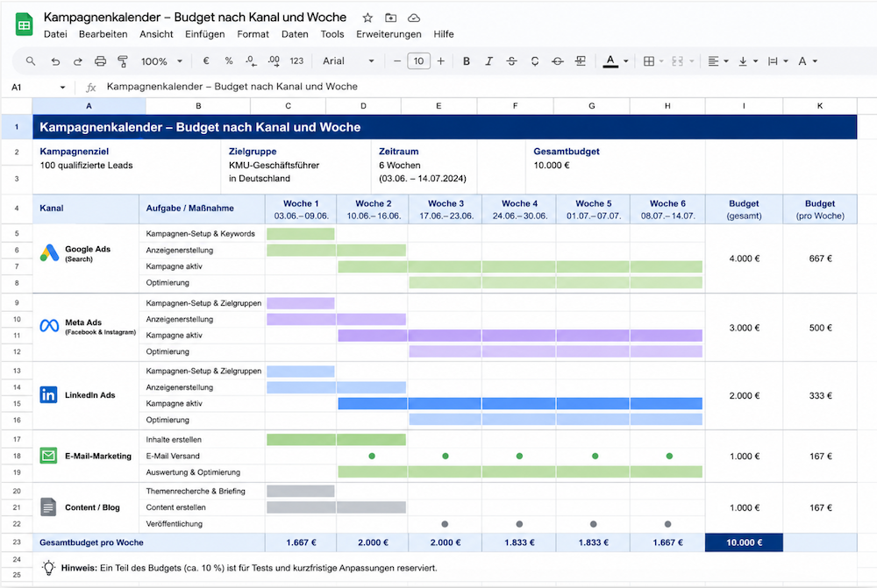
Task: Click the Woche 2 E-Mail Versand dot
Action: tap(372, 456)
